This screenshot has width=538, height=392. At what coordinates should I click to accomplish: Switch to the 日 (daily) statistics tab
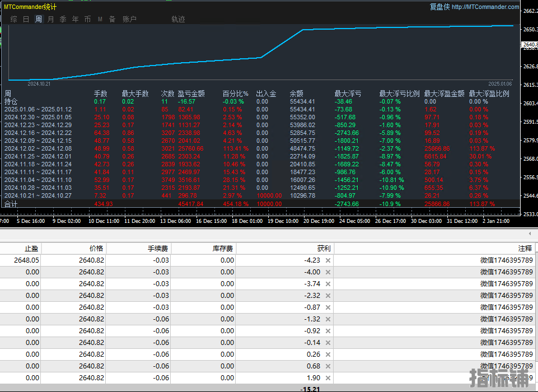tap(26, 19)
